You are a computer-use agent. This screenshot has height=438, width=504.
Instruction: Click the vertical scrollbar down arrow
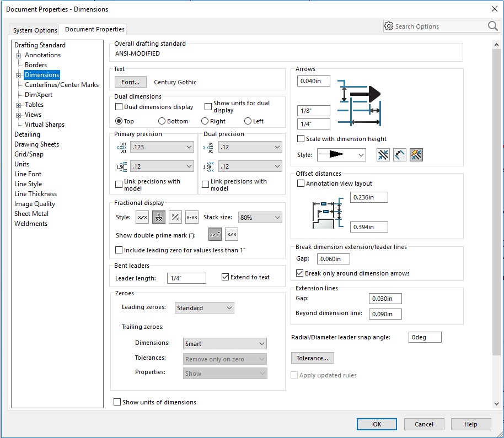(496, 404)
